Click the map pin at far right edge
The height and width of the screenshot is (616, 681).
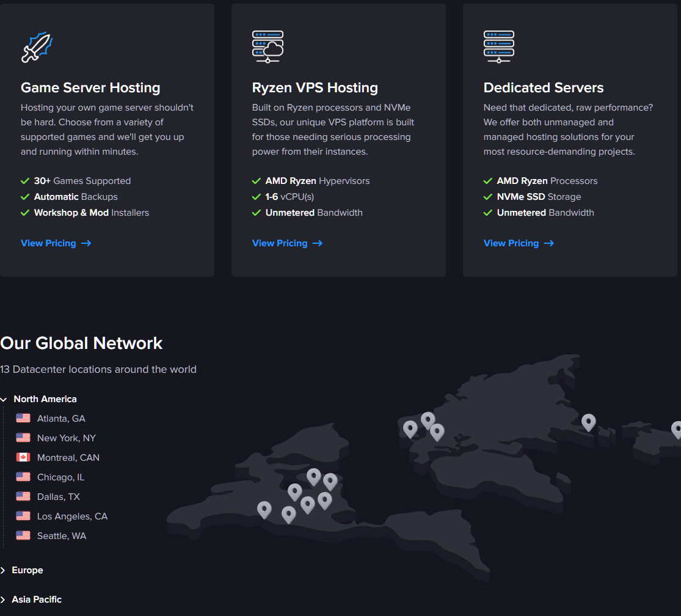coord(676,428)
